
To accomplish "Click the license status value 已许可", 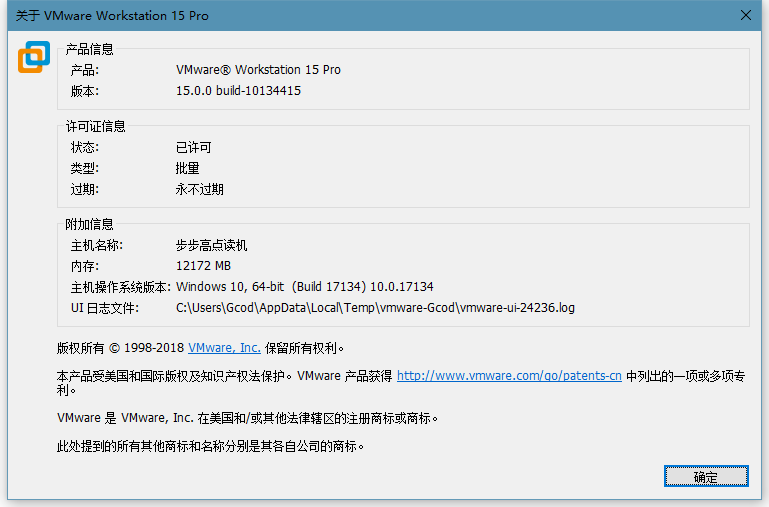I will (193, 147).
